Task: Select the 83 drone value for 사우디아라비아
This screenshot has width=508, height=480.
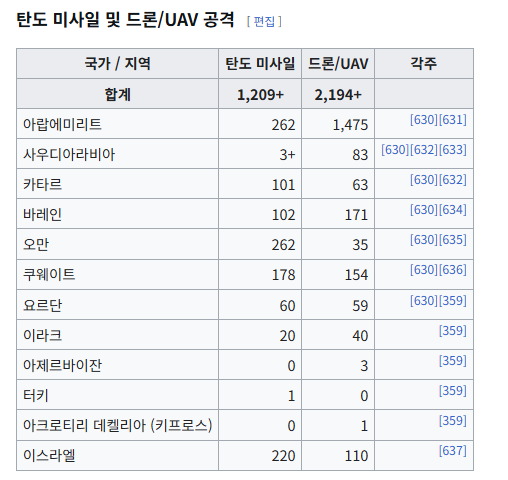Action: (x=360, y=155)
